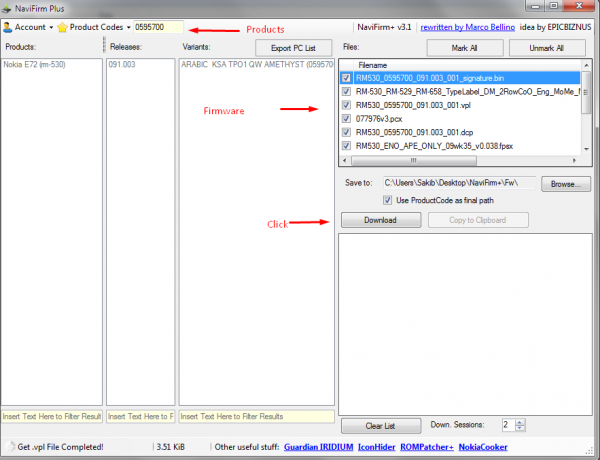Image resolution: width=600 pixels, height=460 pixels.
Task: Open the IconHider link
Action: tap(377, 447)
